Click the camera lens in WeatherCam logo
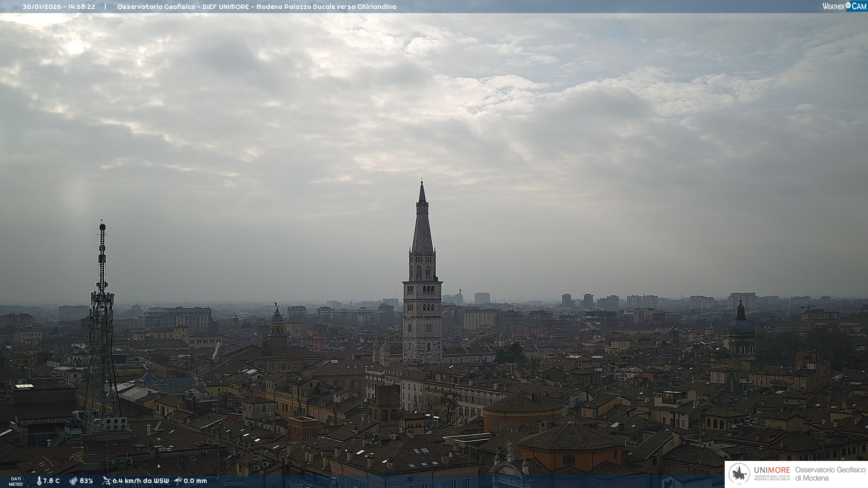This screenshot has width=868, height=488. 848,5
